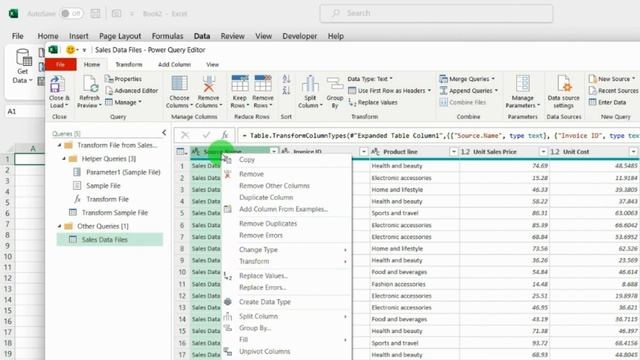This screenshot has height=360, width=640.
Task: Select Duplicate Column menu entry
Action: [266, 198]
